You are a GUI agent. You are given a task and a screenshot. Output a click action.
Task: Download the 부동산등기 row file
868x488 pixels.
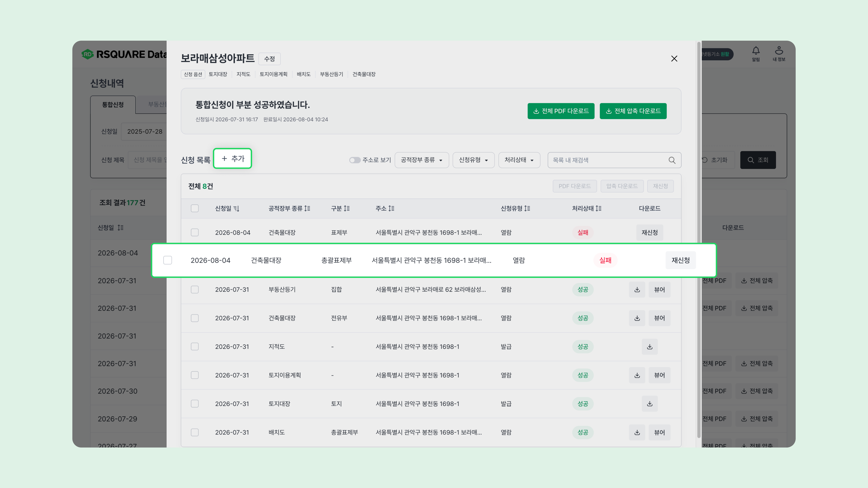(x=637, y=290)
